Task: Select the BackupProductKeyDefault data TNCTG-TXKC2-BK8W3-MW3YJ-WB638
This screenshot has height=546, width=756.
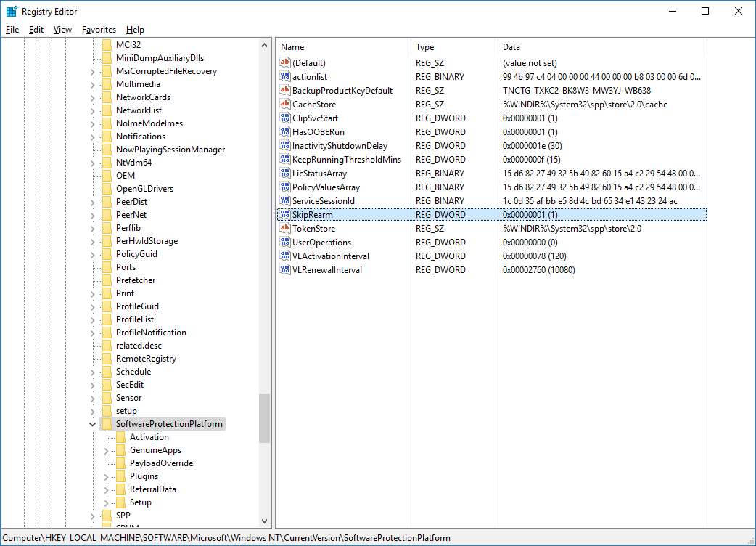Action: point(577,91)
